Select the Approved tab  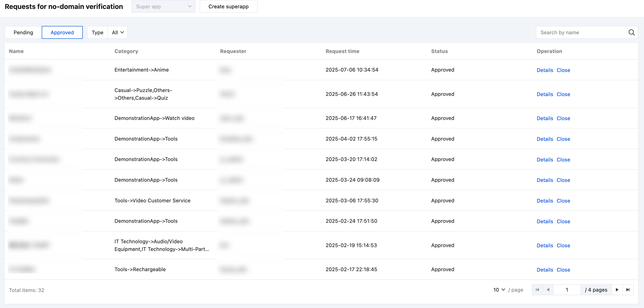point(62,33)
